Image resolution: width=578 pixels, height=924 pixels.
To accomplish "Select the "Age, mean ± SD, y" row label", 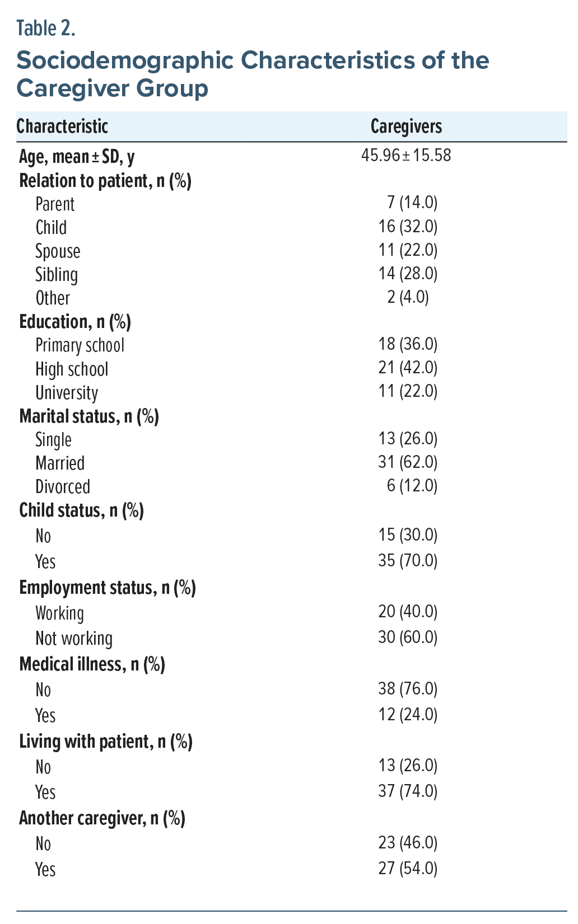I will click(77, 157).
